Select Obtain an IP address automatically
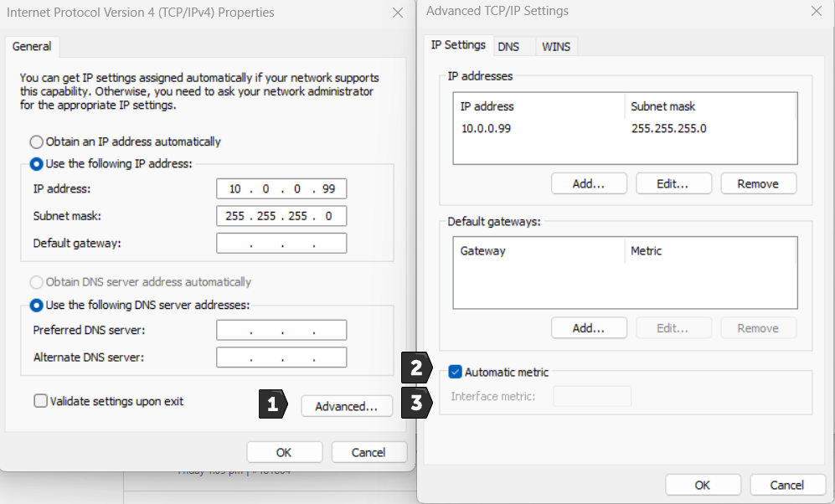This screenshot has width=835, height=504. coord(36,142)
